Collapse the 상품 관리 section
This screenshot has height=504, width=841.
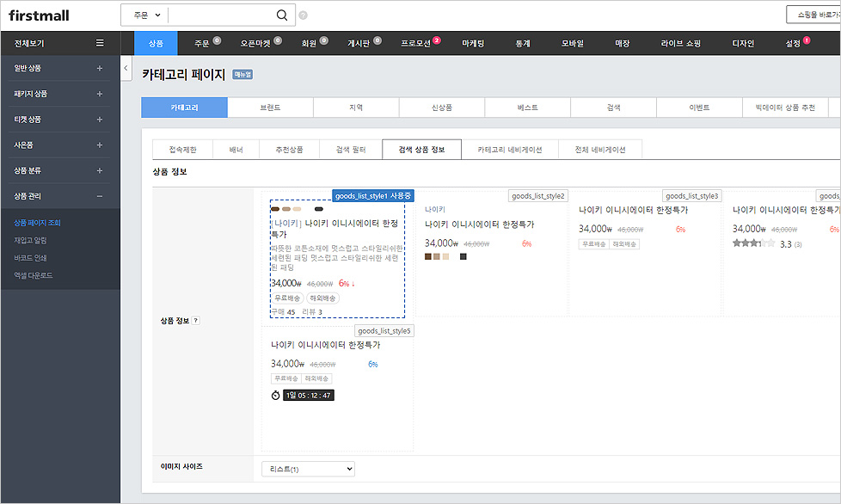pyautogui.click(x=99, y=196)
